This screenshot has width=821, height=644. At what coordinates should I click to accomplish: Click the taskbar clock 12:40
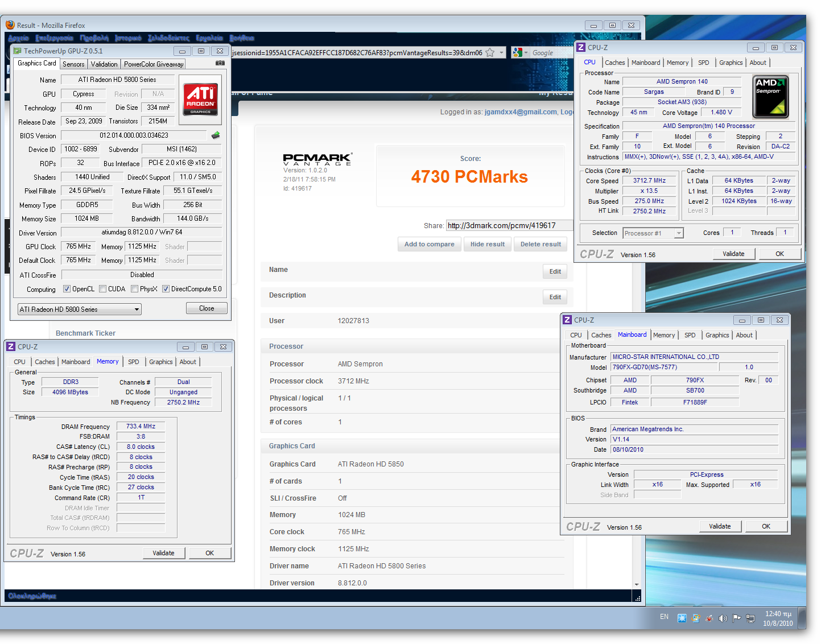coord(778,614)
